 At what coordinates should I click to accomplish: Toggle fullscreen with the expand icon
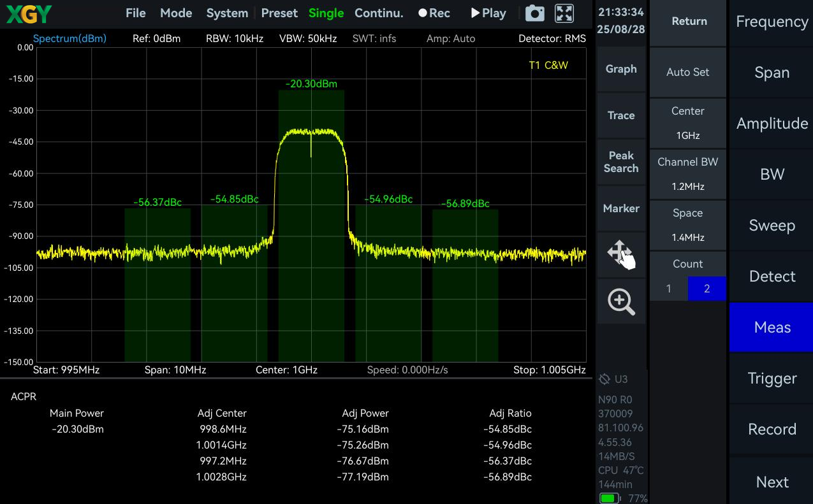click(x=564, y=13)
